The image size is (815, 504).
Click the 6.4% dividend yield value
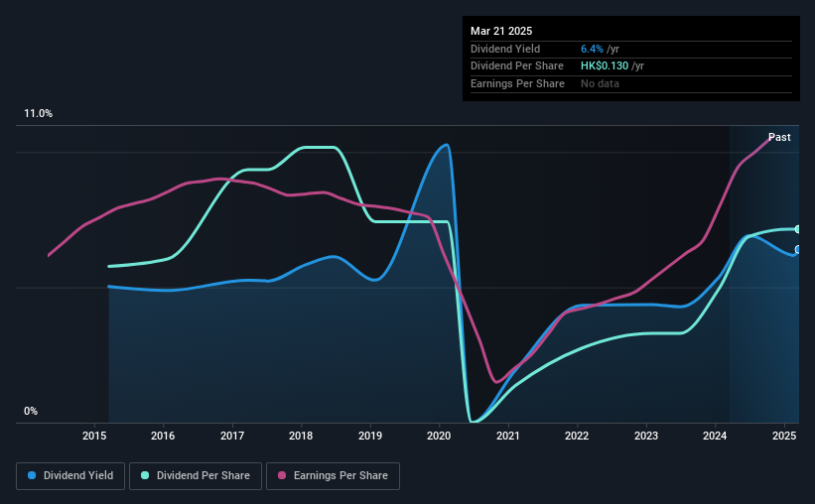592,49
